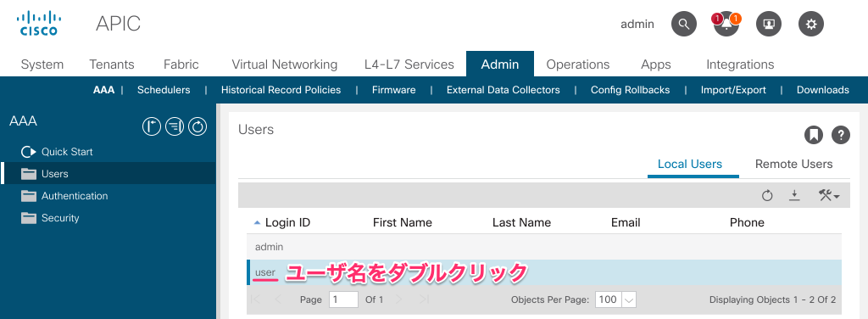Open Virtual Networking tab

click(285, 64)
